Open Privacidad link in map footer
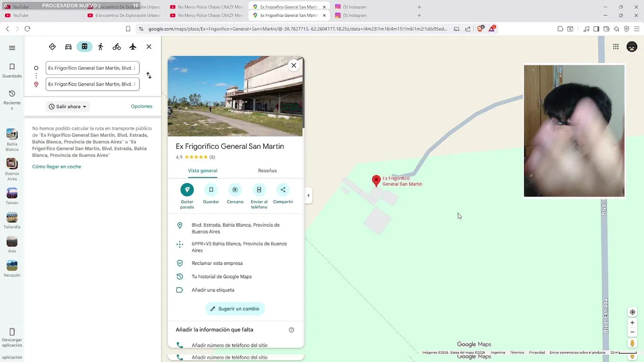 [537, 352]
